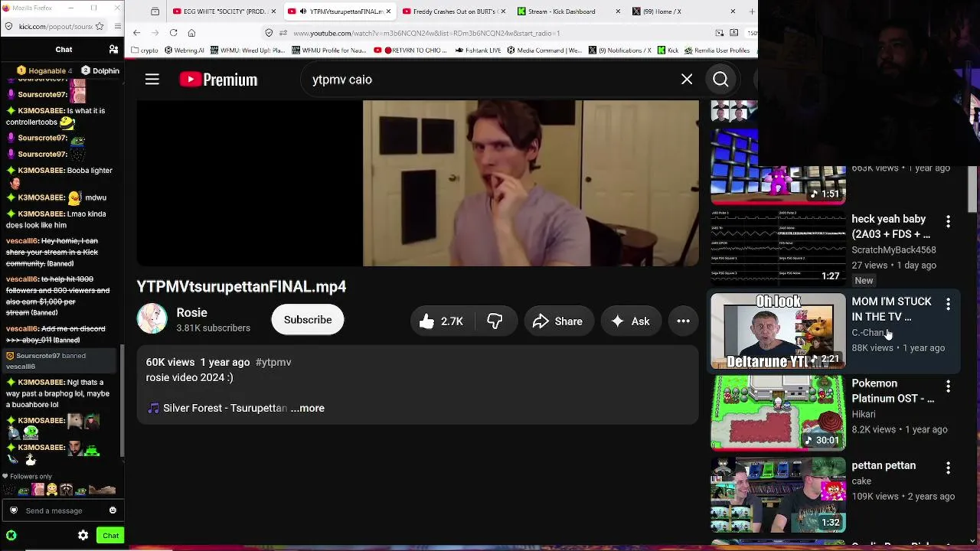This screenshot has width=980, height=551.
Task: Open the emote picker in chat box
Action: click(113, 510)
